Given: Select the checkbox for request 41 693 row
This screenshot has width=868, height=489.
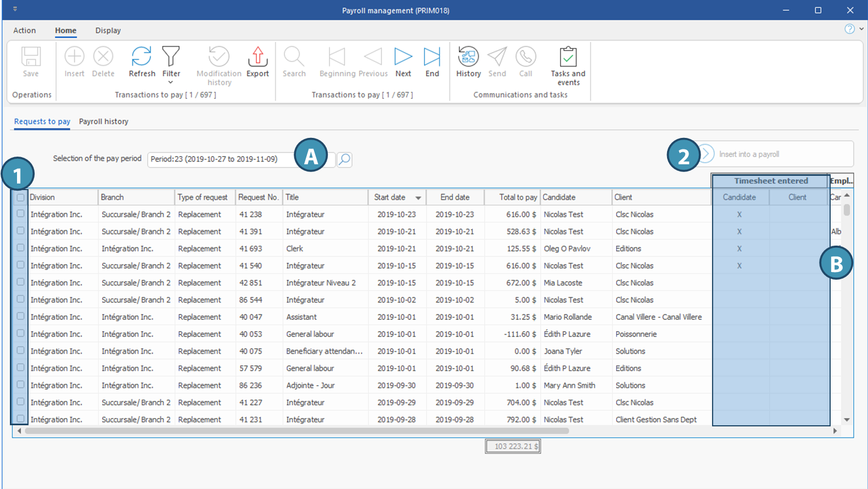Looking at the screenshot, I should point(20,248).
